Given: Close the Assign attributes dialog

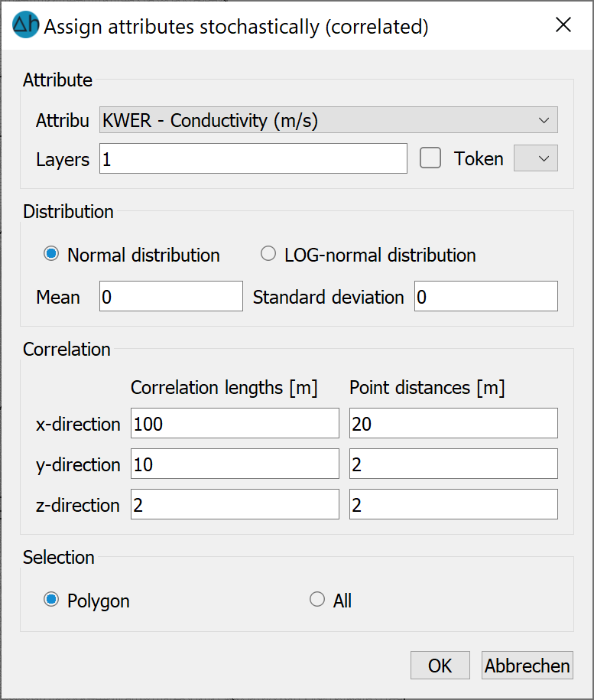Looking at the screenshot, I should point(563,25).
